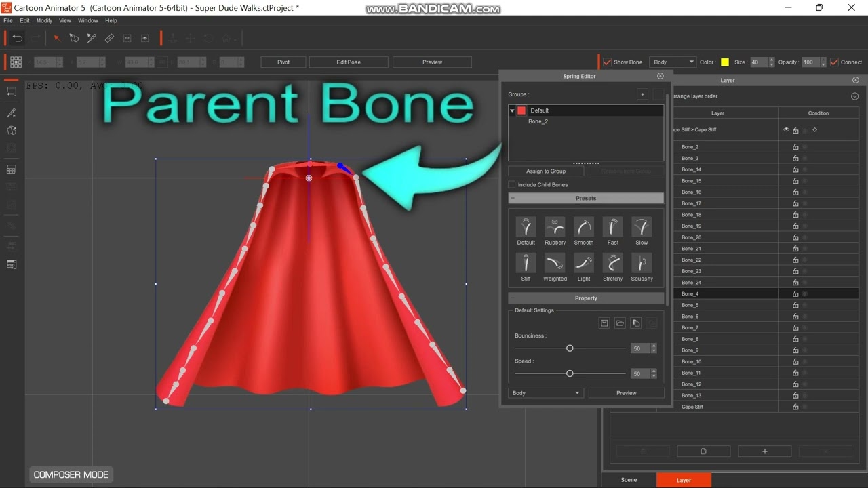Click the link/connect bone tool icon

tap(109, 39)
